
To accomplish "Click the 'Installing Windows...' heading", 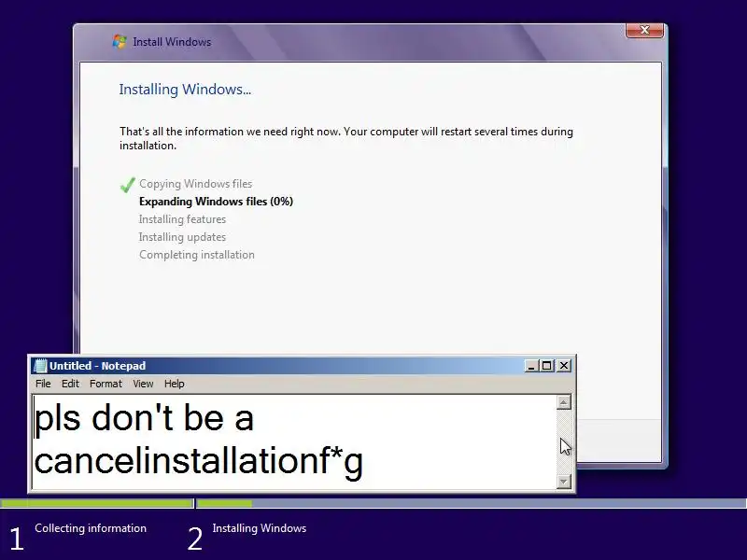I will pos(185,89).
